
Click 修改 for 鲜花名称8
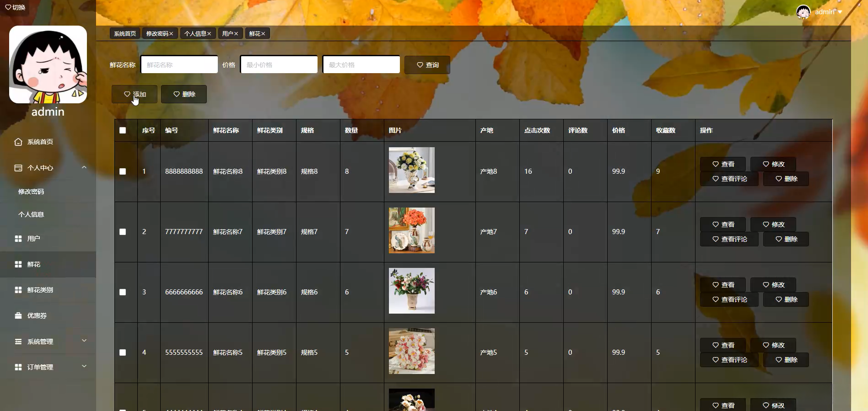click(773, 164)
